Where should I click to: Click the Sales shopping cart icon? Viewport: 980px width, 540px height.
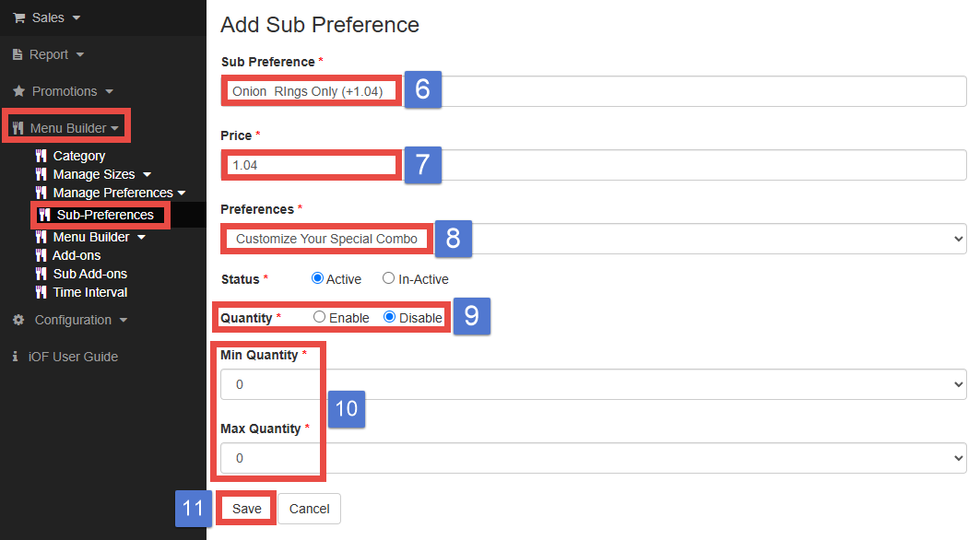click(x=18, y=18)
